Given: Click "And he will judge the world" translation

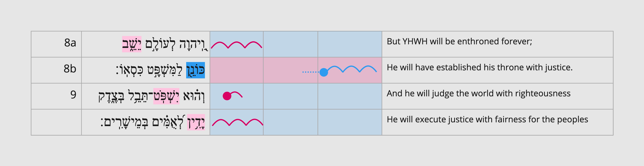Looking at the screenshot, I should [479, 94].
